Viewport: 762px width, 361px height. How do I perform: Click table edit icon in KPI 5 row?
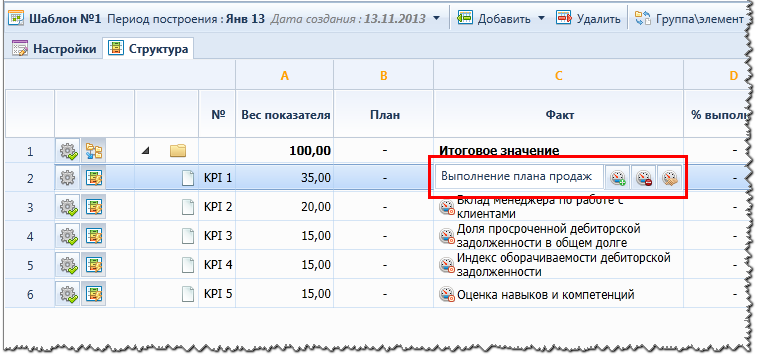tap(93, 294)
